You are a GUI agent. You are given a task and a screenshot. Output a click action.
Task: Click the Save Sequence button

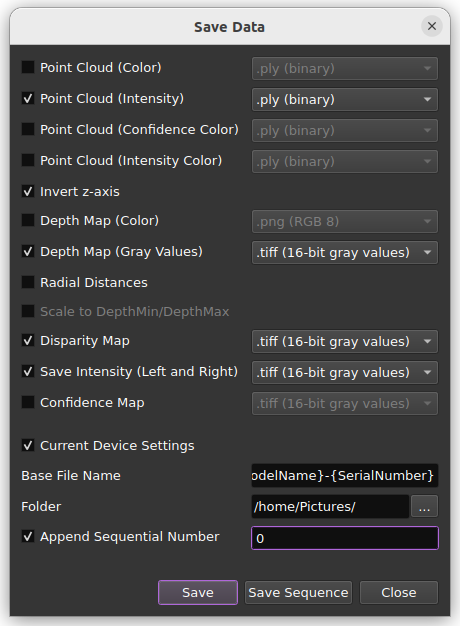click(x=298, y=592)
